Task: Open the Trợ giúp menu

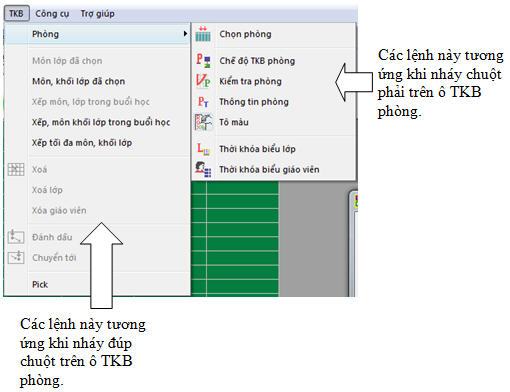Action: coord(97,14)
